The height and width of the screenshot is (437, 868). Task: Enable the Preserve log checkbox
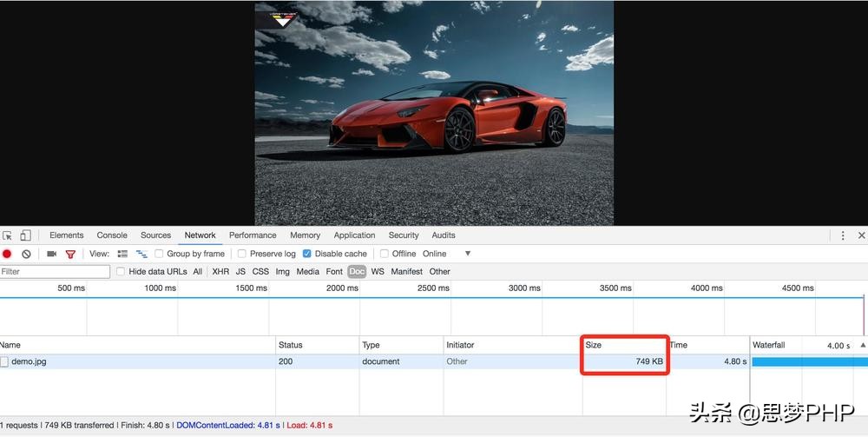click(242, 254)
